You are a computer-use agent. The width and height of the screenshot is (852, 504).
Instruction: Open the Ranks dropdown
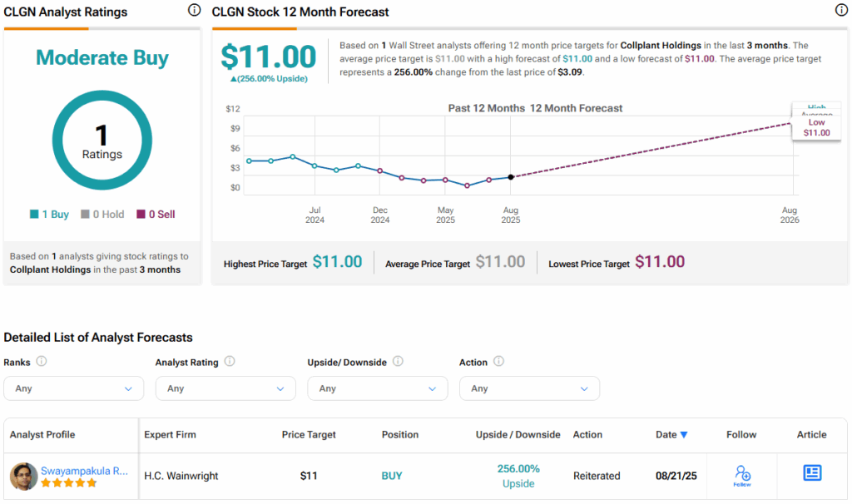click(73, 388)
